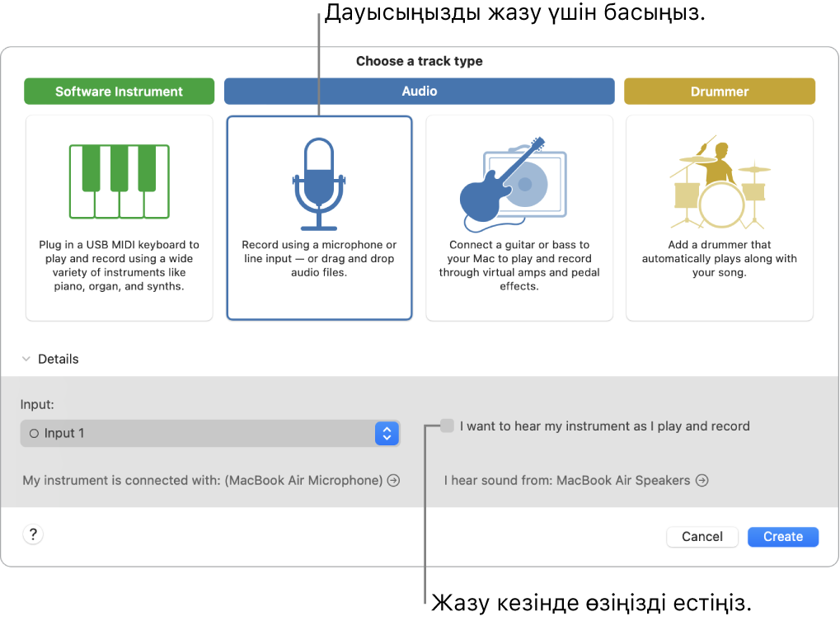Select the USB MIDI keyboard track card

point(119,218)
